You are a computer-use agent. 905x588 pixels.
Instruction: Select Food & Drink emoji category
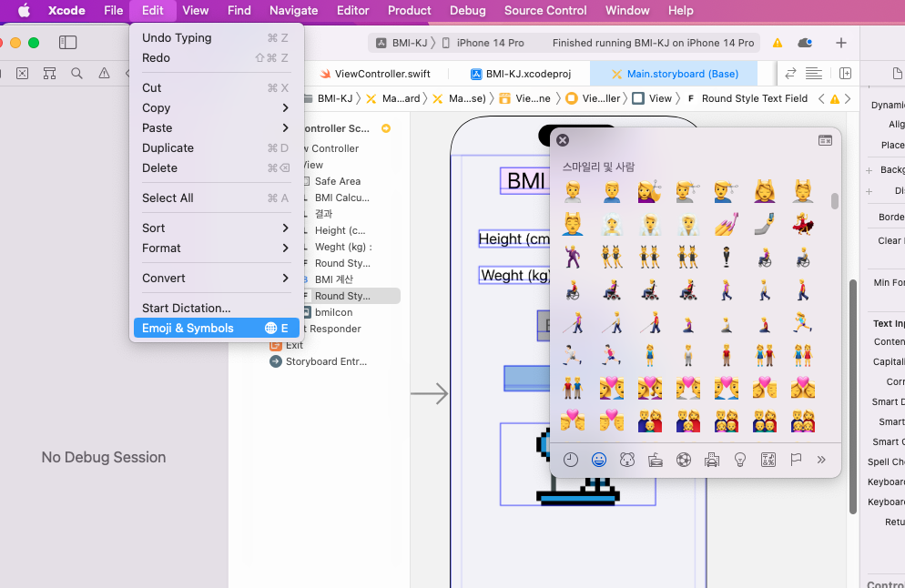[x=656, y=460]
